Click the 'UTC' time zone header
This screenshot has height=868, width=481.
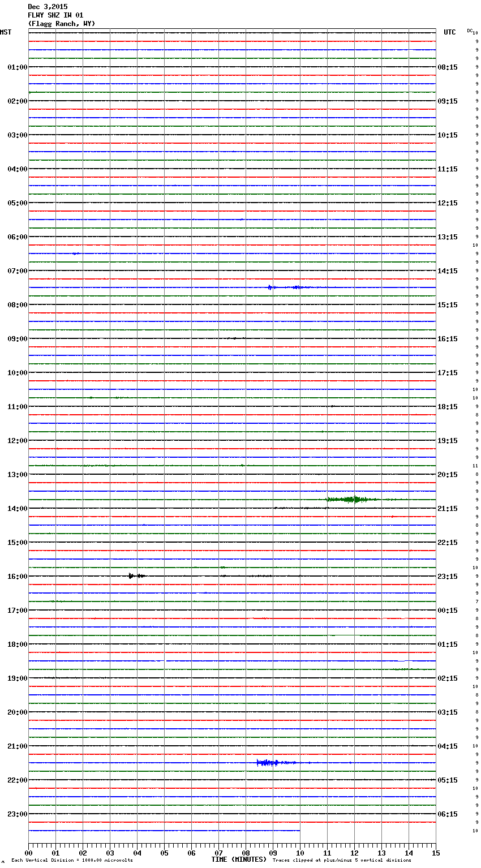tap(450, 32)
